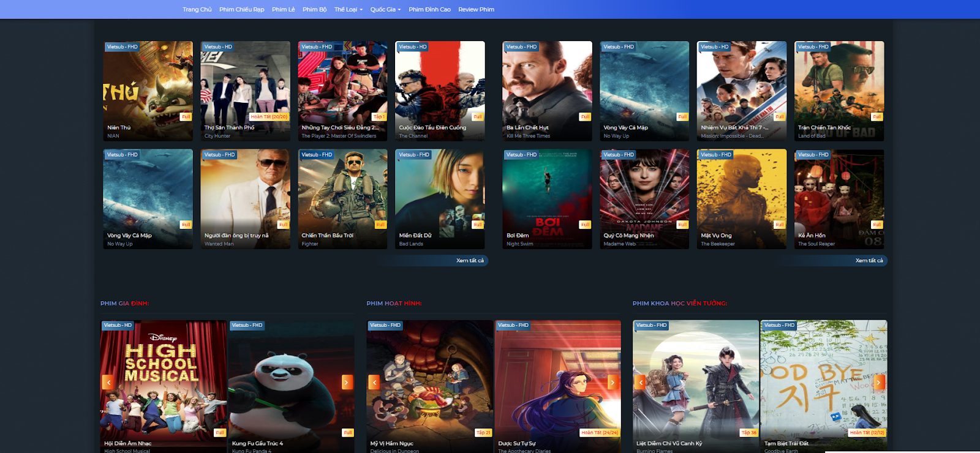The height and width of the screenshot is (453, 980).
Task: Open Cuộc Đào Tẩu Điên Cuồng poster
Action: (440, 91)
